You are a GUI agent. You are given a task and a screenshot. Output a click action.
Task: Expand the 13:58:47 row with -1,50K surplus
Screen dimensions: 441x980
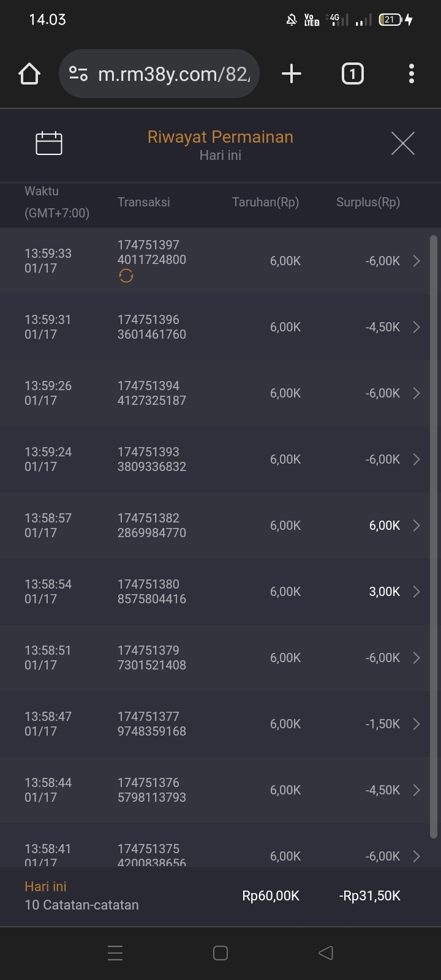click(x=417, y=724)
